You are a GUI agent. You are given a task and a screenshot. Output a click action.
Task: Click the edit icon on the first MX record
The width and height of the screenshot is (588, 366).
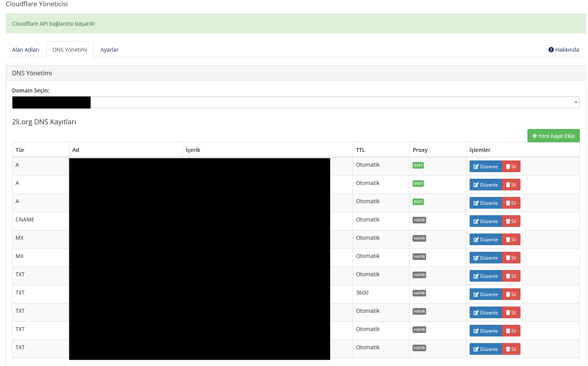click(x=476, y=239)
